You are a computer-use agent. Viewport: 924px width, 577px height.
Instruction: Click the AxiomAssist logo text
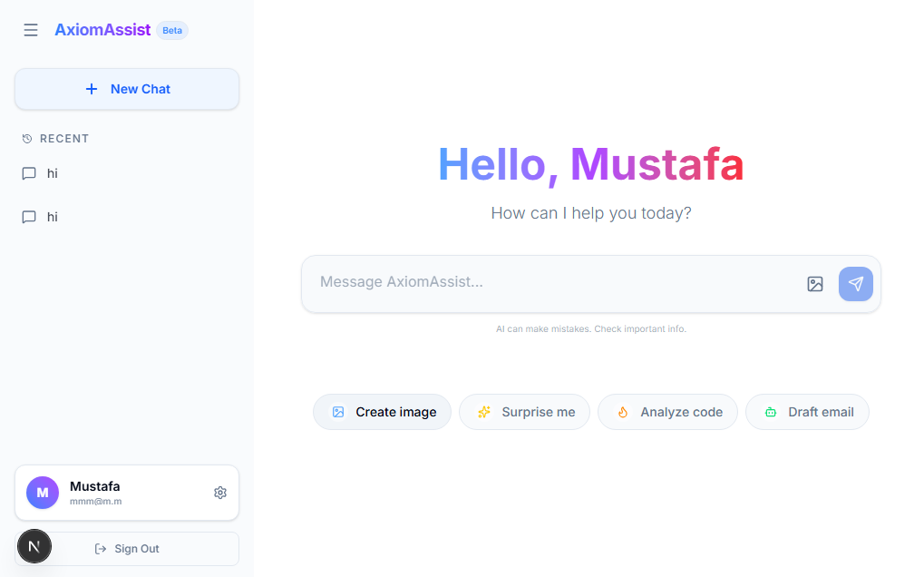tap(102, 30)
